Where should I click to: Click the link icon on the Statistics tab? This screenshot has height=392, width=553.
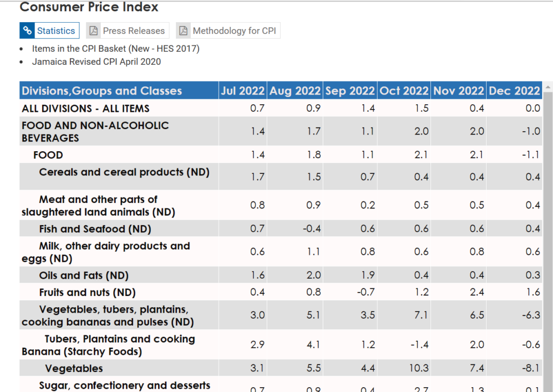[28, 31]
